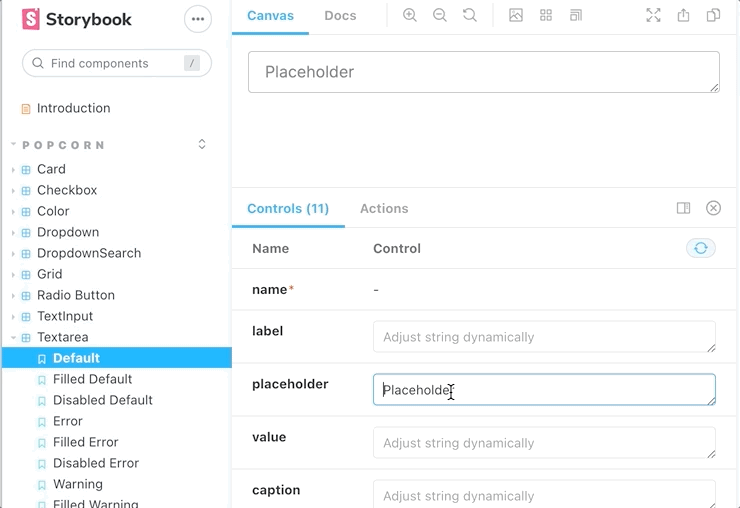Open the Storybook ellipsis menu button
The image size is (740, 508).
pyautogui.click(x=198, y=19)
